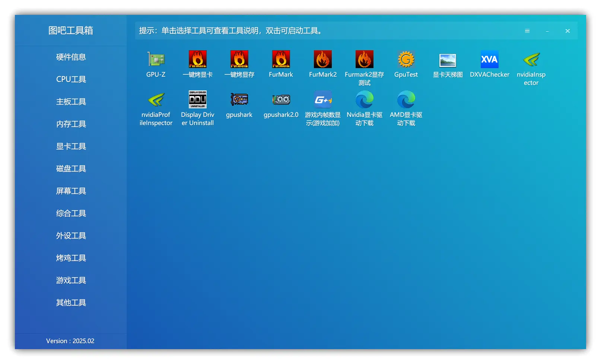Viewport: 601px width, 364px height.
Task: Select the Furmark2显存测试 icon
Action: pyautogui.click(x=365, y=60)
